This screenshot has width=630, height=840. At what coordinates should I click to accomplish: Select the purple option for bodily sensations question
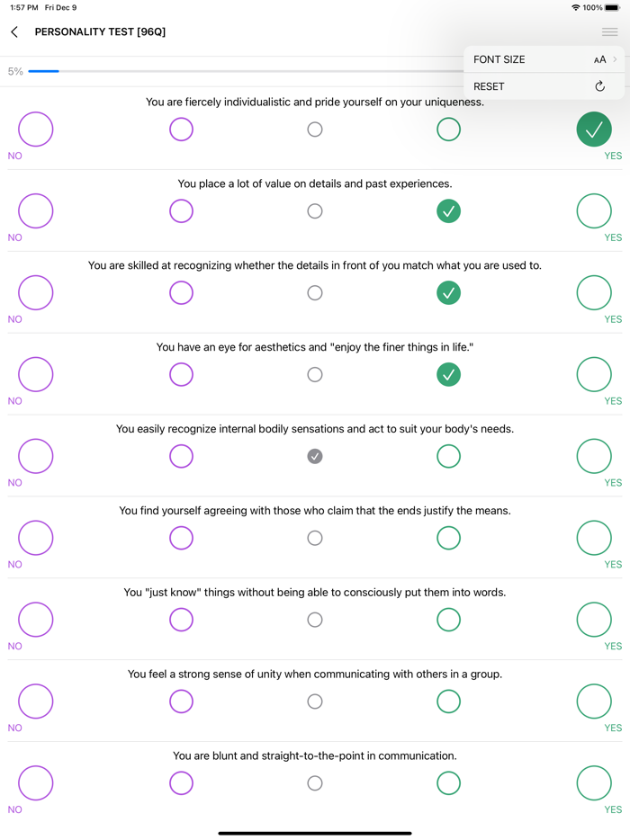tap(181, 456)
